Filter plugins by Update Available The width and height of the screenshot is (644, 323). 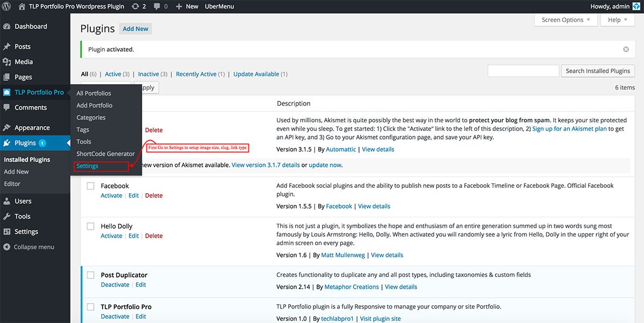(257, 74)
